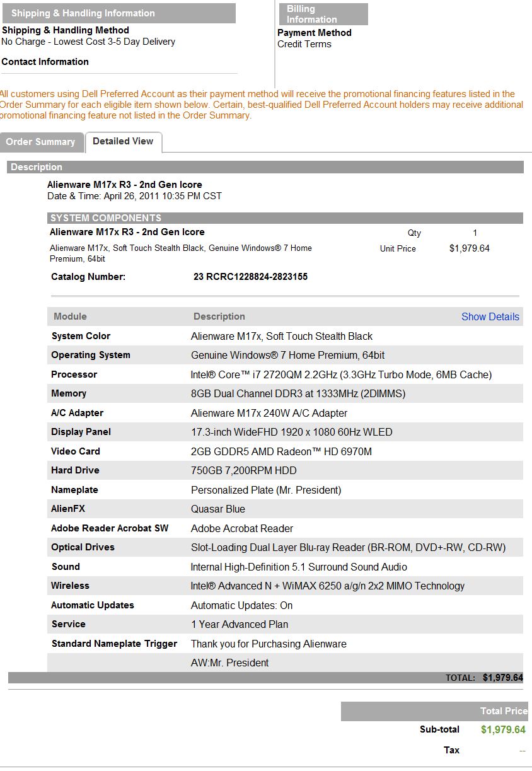Click the "SYSTEM COMPONENTS" section bar

(285, 218)
